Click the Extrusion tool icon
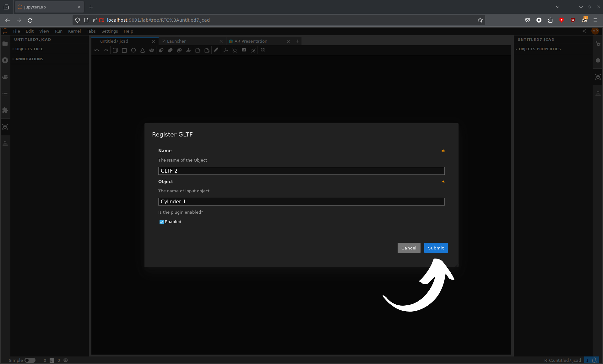This screenshot has height=364, width=603. (188, 50)
